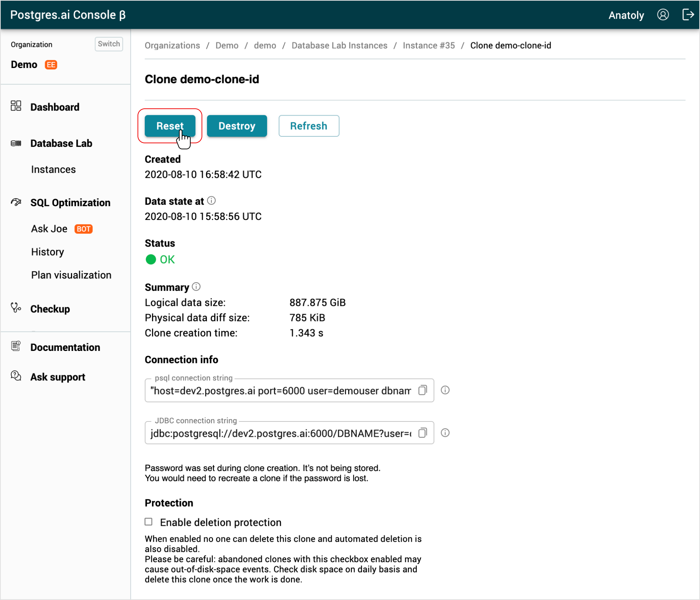This screenshot has height=600, width=700.
Task: Open lowercase demo breadcrumb link
Action: coord(265,45)
